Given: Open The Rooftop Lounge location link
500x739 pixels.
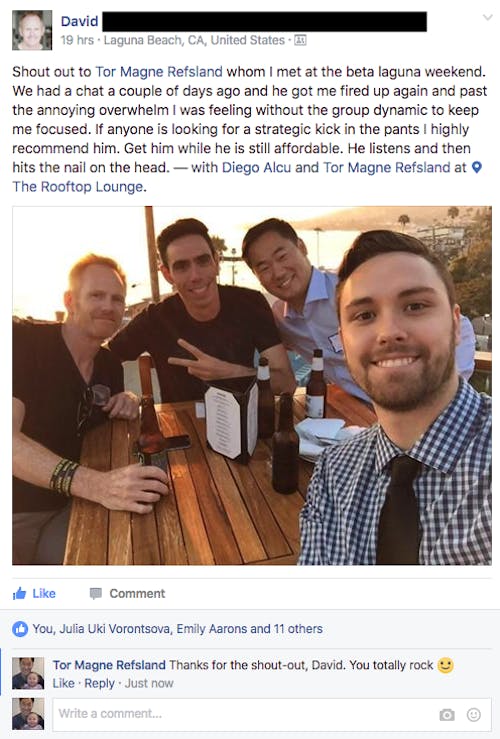Looking at the screenshot, I should click(x=78, y=187).
